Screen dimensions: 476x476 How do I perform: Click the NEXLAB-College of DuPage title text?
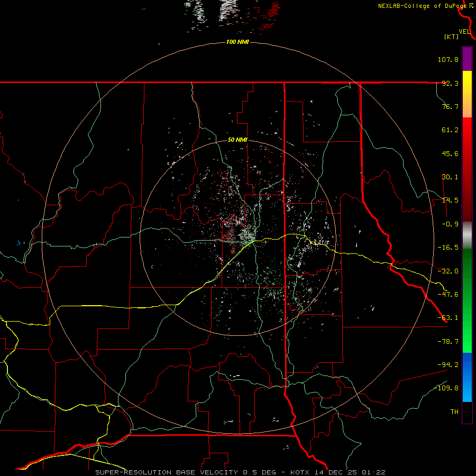(422, 6)
